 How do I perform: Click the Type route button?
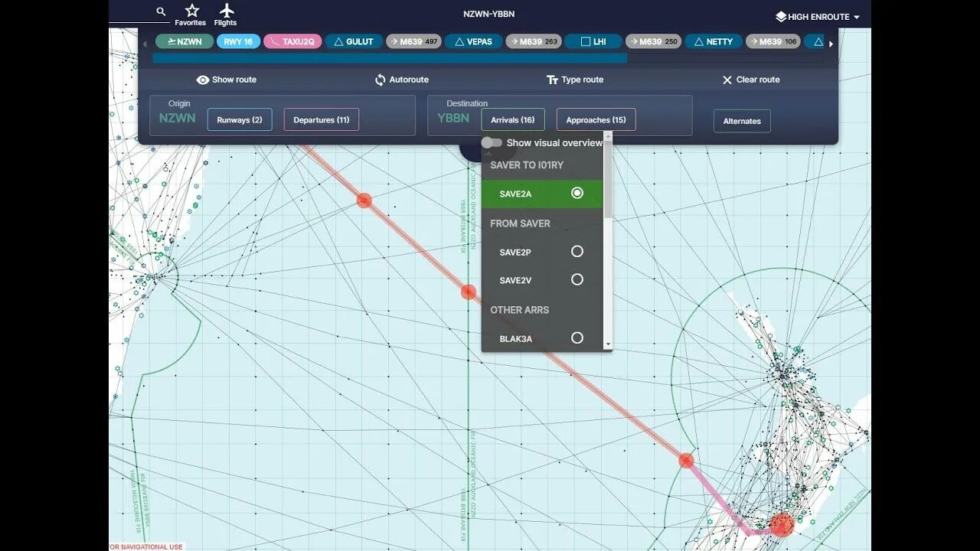[575, 80]
